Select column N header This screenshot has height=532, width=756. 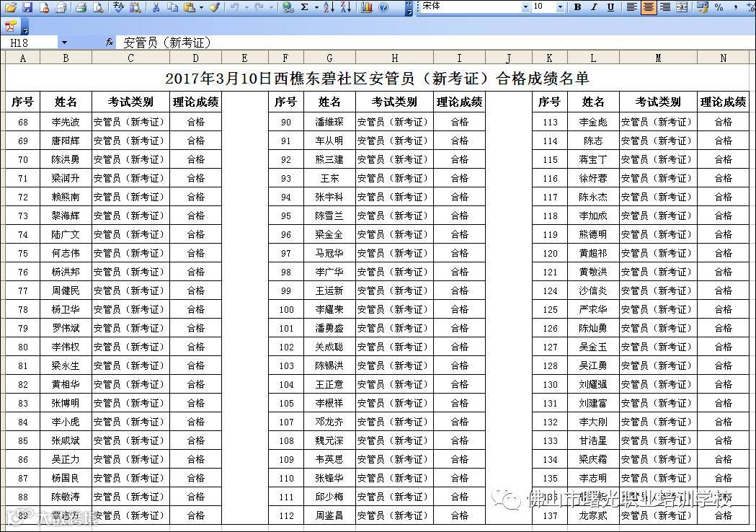pos(724,58)
